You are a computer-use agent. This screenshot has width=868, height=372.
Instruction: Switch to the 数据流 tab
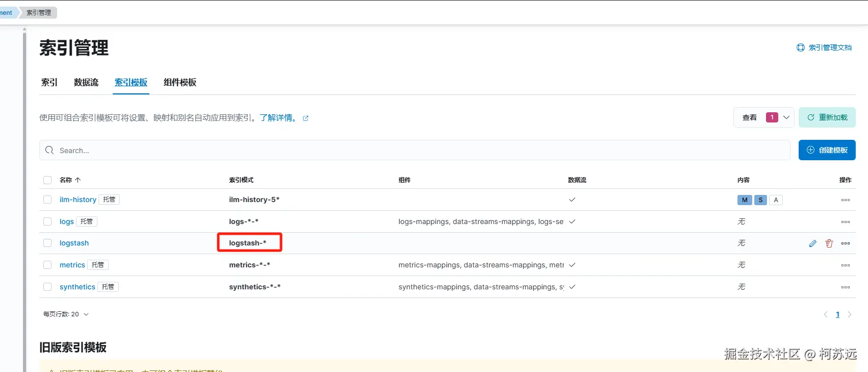click(86, 82)
